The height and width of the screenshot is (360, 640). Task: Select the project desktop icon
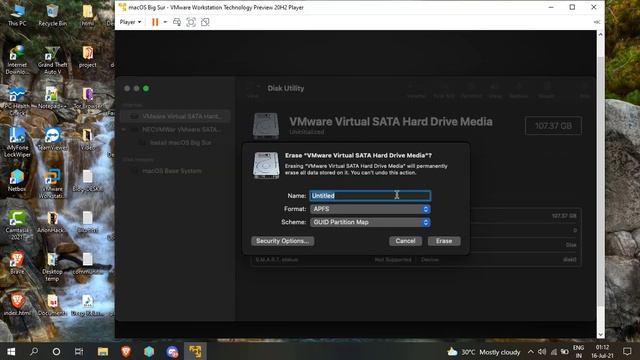pyautogui.click(x=88, y=57)
